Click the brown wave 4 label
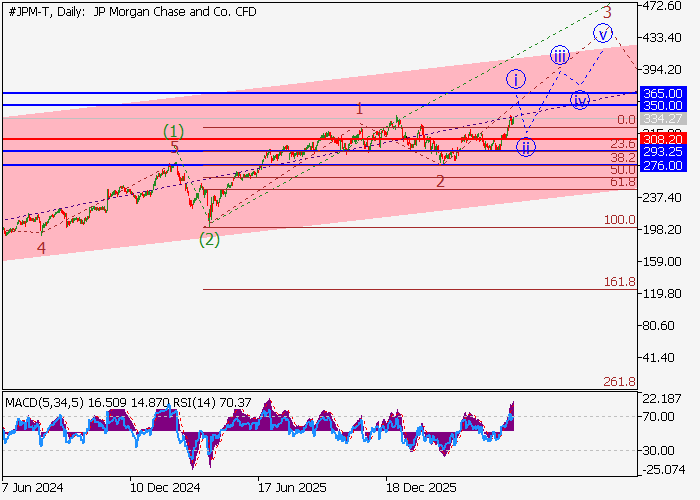The width and height of the screenshot is (700, 500). coord(41,248)
